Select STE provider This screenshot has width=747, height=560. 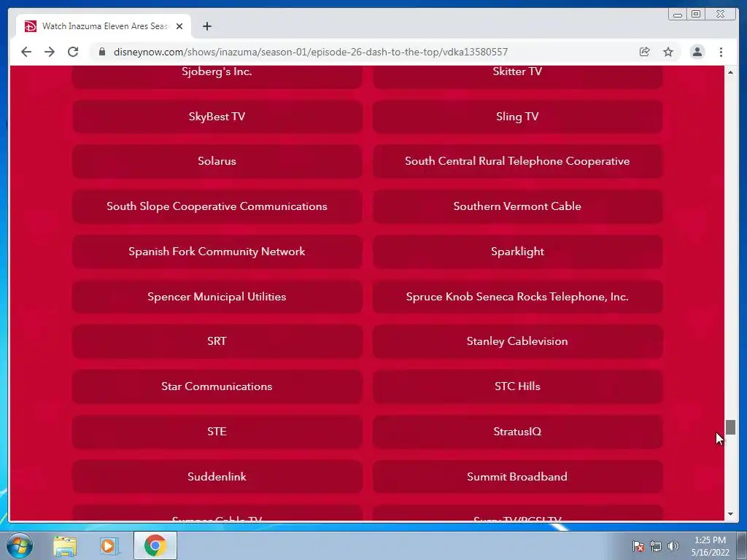(217, 432)
